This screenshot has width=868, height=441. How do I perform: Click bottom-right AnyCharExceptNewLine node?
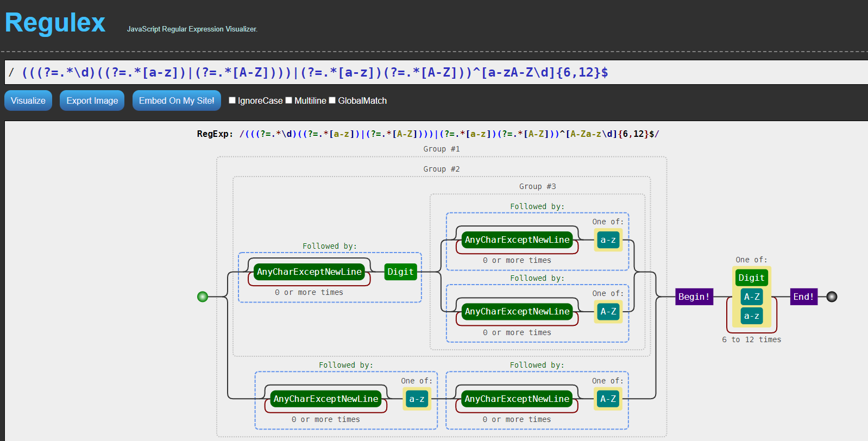pos(517,399)
